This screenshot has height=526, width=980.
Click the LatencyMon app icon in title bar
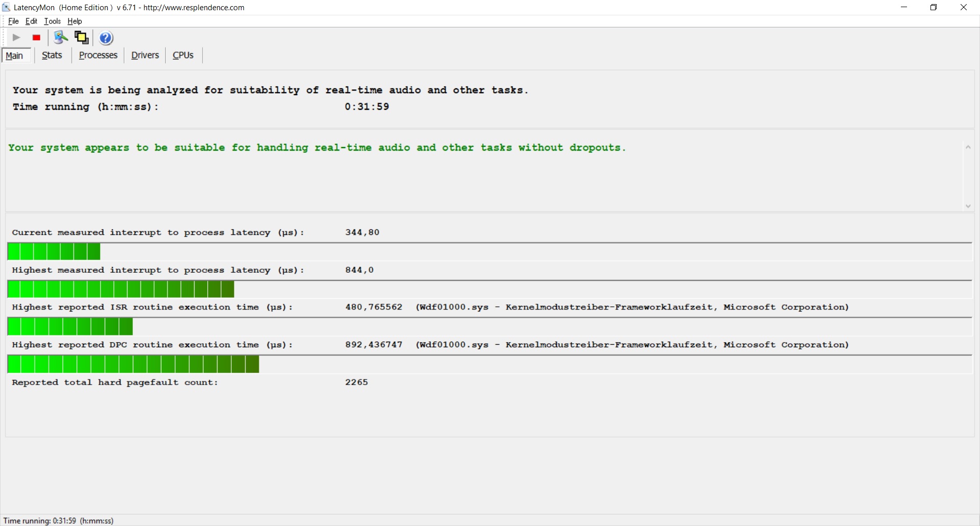click(x=6, y=7)
